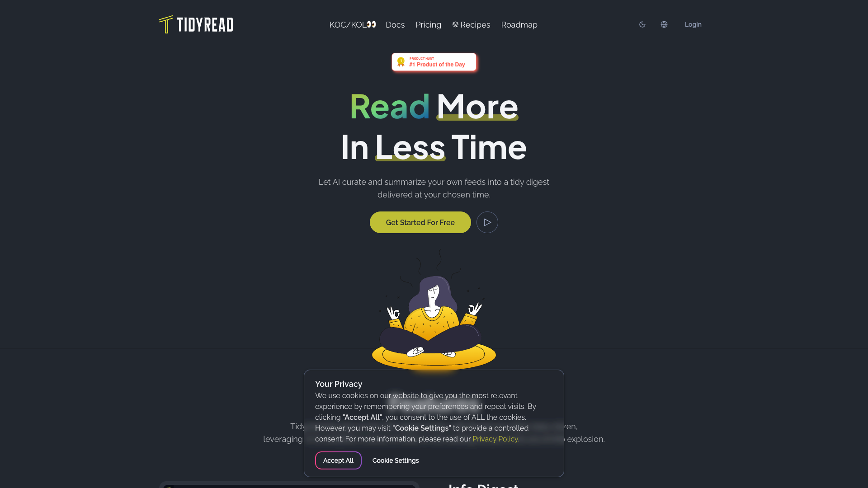This screenshot has width=868, height=488.
Task: Toggle the dark/light theme switch
Action: click(x=642, y=24)
